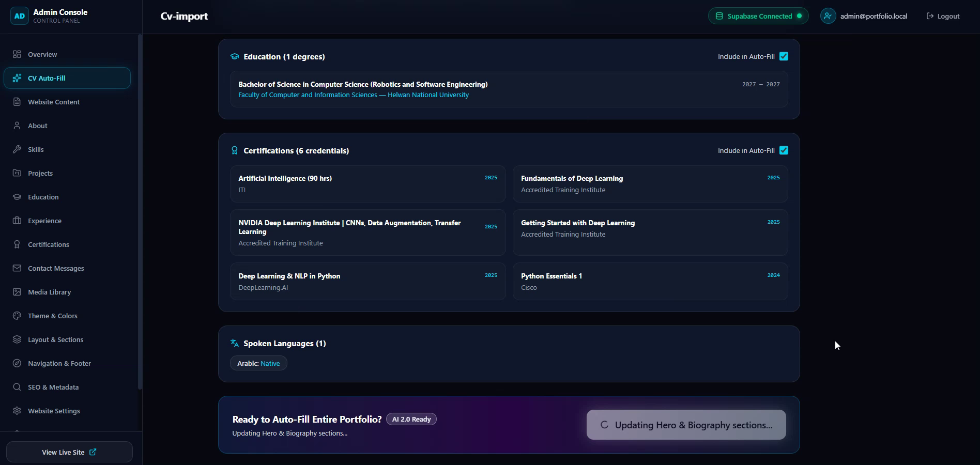The image size is (980, 465).
Task: Click the AI 2.0 Ready badge
Action: click(411, 419)
